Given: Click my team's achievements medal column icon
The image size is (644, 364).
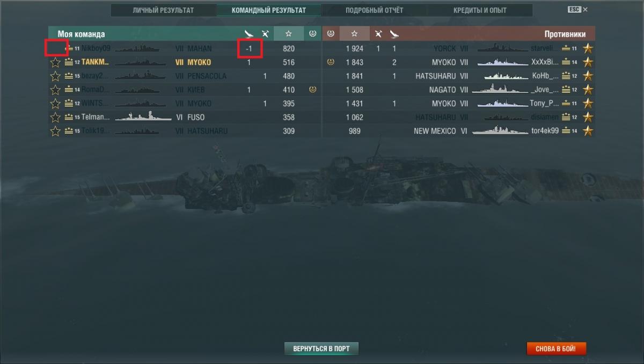Looking at the screenshot, I should (x=312, y=34).
